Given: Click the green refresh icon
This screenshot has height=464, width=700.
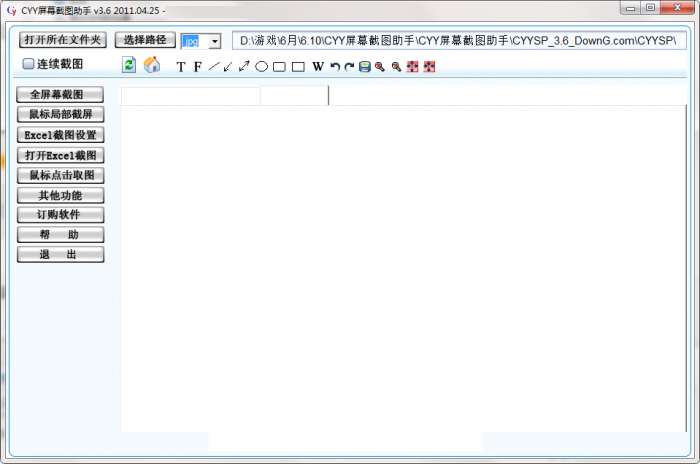Looking at the screenshot, I should (x=129, y=65).
